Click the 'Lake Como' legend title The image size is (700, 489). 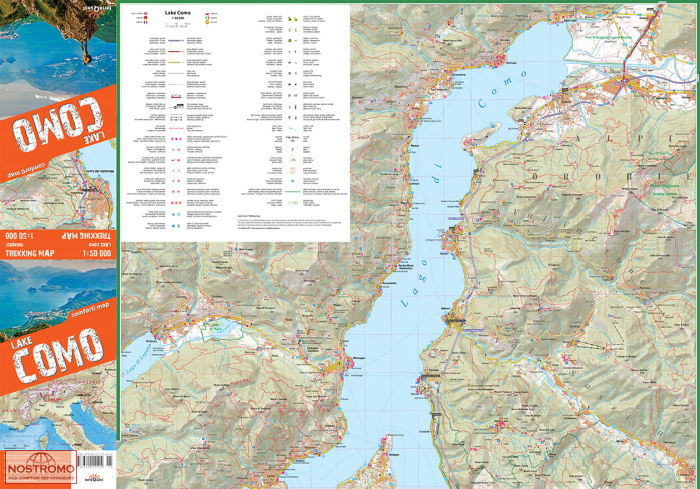[178, 13]
